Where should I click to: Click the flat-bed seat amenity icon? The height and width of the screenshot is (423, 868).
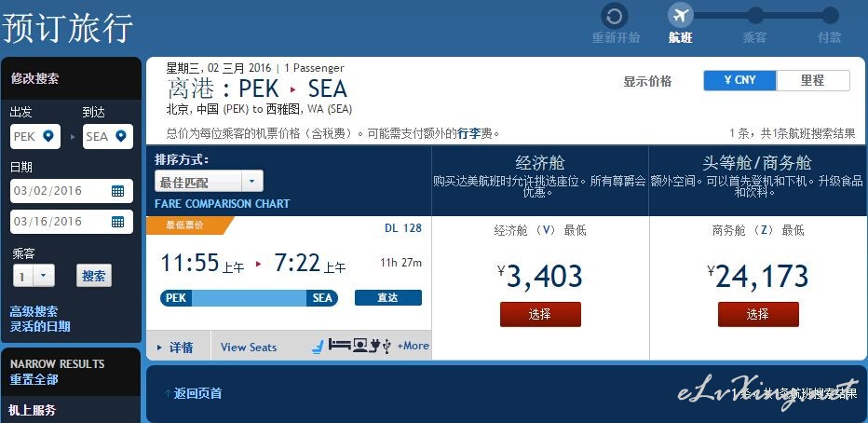pyautogui.click(x=339, y=346)
